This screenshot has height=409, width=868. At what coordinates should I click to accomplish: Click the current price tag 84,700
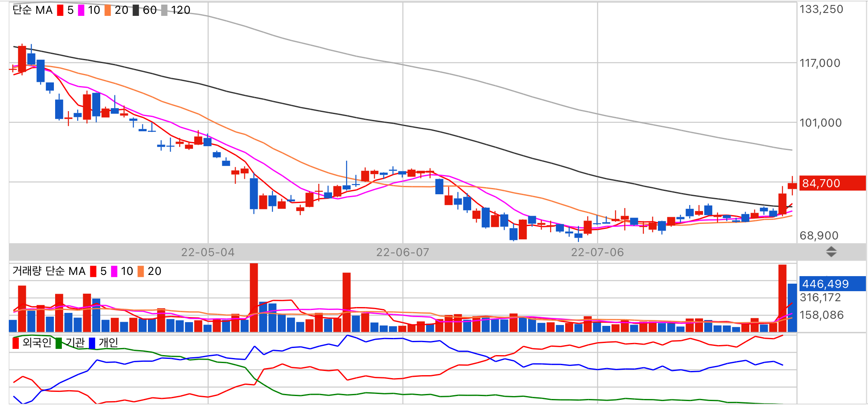coord(832,183)
